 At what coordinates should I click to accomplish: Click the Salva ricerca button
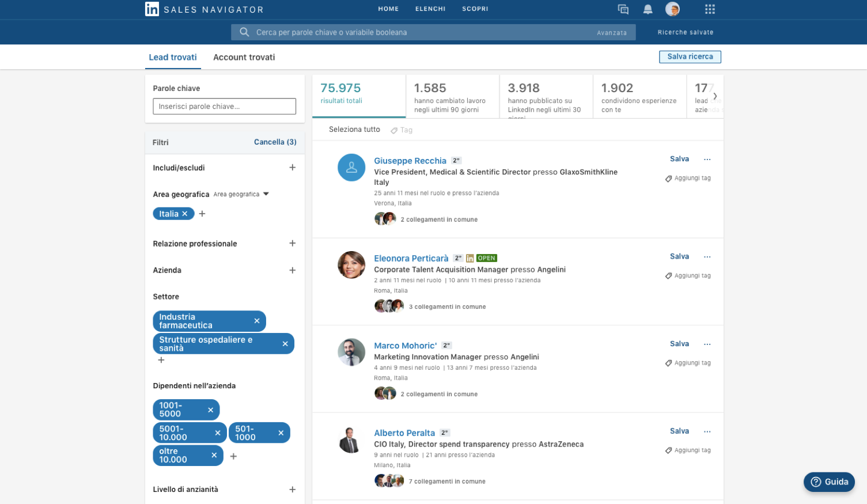pos(690,56)
